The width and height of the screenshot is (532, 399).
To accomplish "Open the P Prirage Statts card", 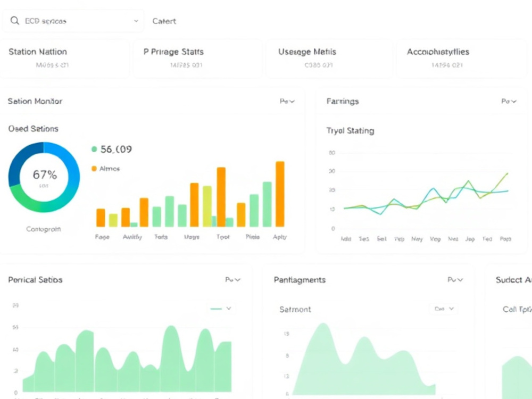I will (197, 59).
